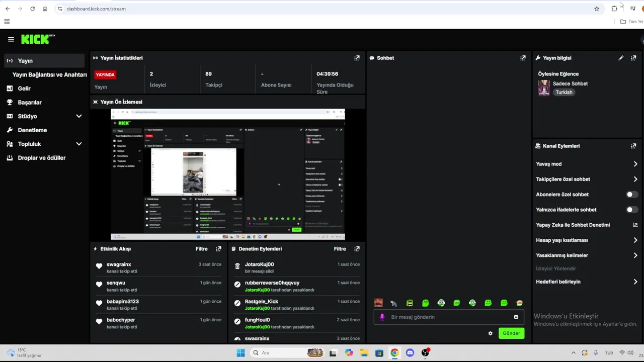
Task: Click ban icon beside rubberreverse0hqqvuy
Action: tap(237, 285)
